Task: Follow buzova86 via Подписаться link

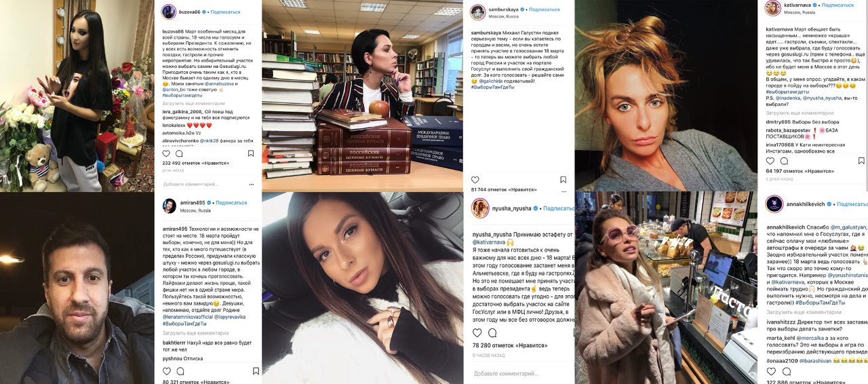Action: click(225, 12)
